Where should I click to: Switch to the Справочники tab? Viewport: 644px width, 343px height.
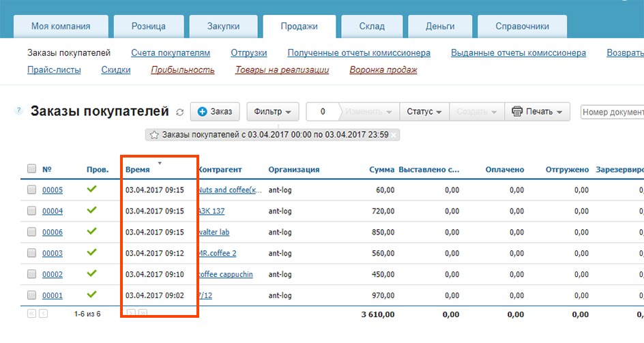pos(523,27)
